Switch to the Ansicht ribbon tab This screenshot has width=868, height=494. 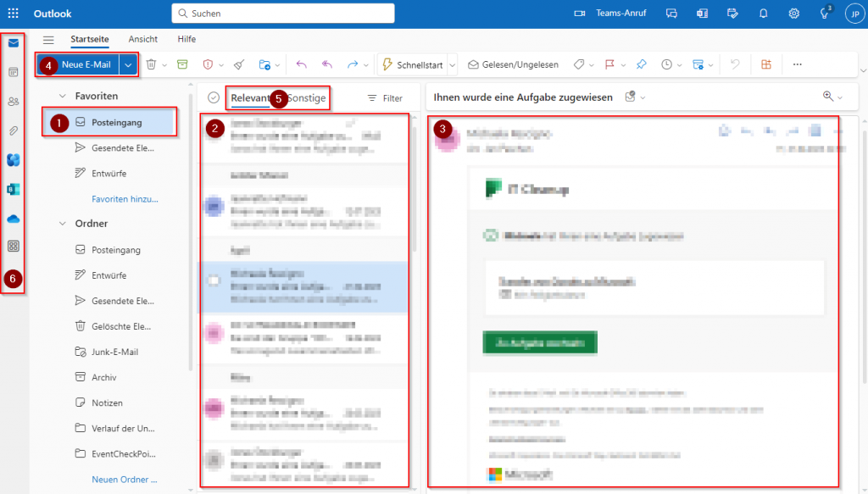142,39
